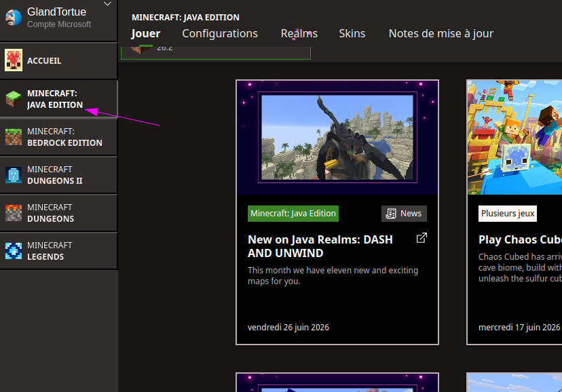Open New on Java Realms article title
Viewport: 562px width, 392px height.
click(x=320, y=246)
